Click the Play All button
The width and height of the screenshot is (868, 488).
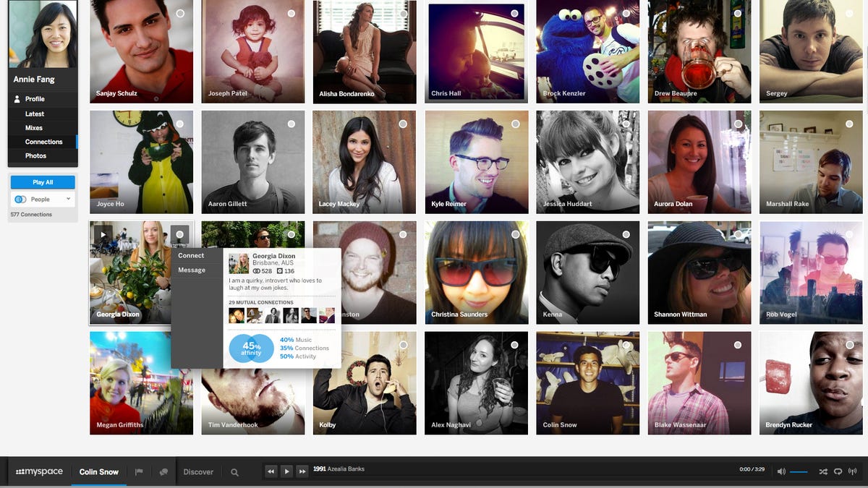[x=43, y=182]
